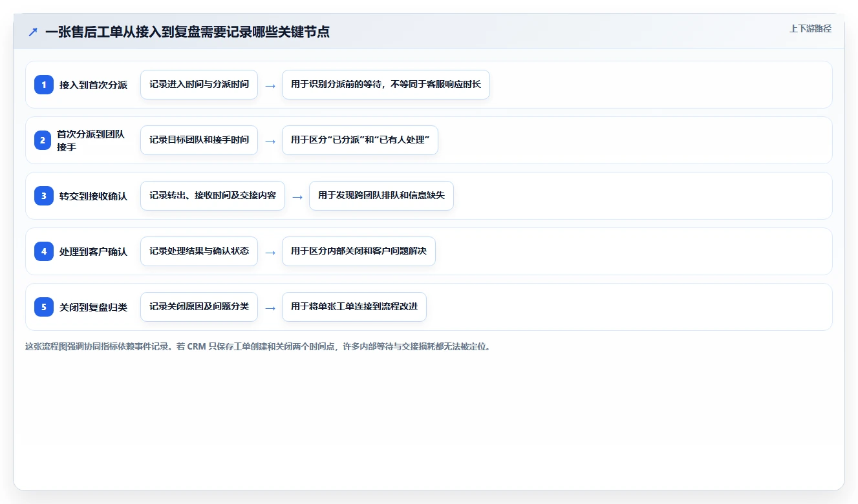858x504 pixels.
Task: Click the 首次分派到团队接手 step label
Action: click(x=91, y=140)
